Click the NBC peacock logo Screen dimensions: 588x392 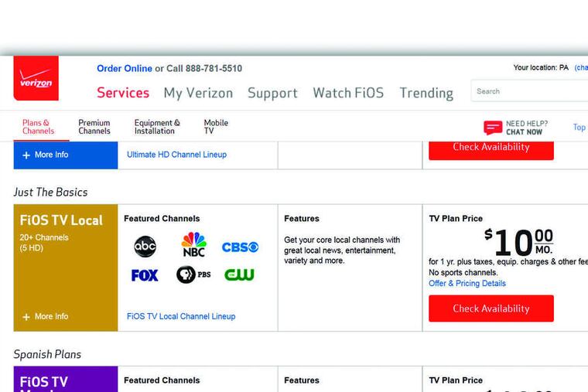coord(193,244)
